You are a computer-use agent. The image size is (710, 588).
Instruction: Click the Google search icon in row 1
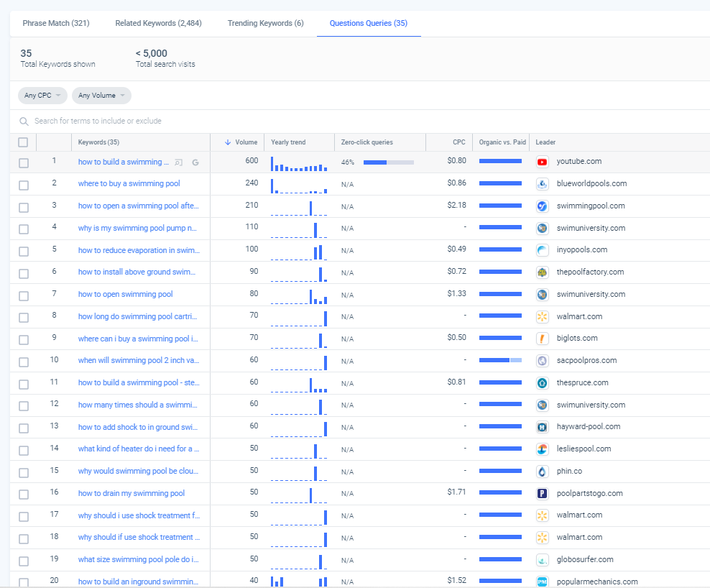[195, 162]
